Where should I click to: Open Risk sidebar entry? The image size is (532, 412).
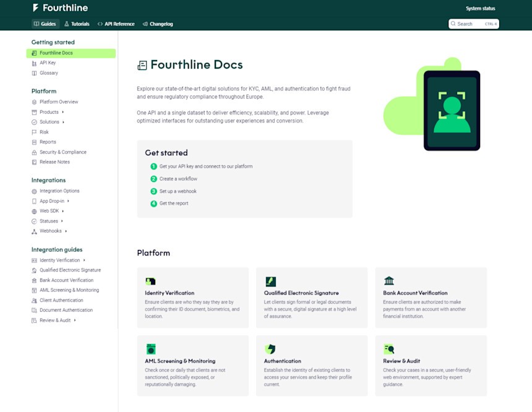[x=44, y=132]
